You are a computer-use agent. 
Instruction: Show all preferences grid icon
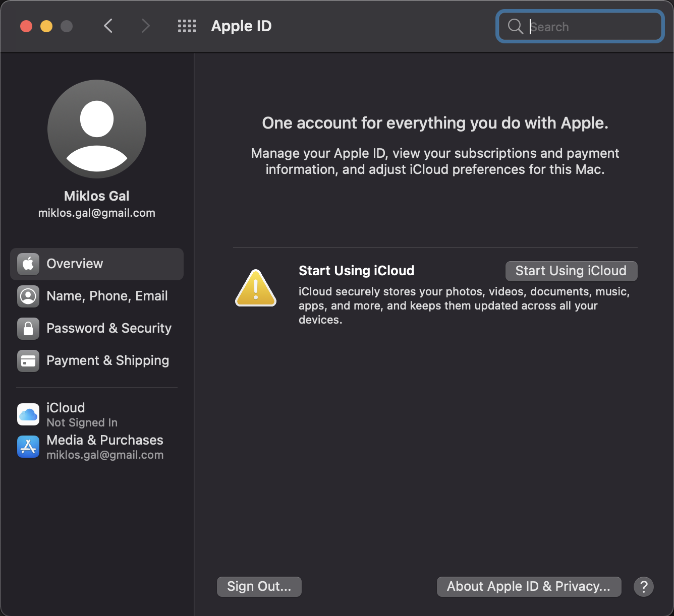[187, 26]
